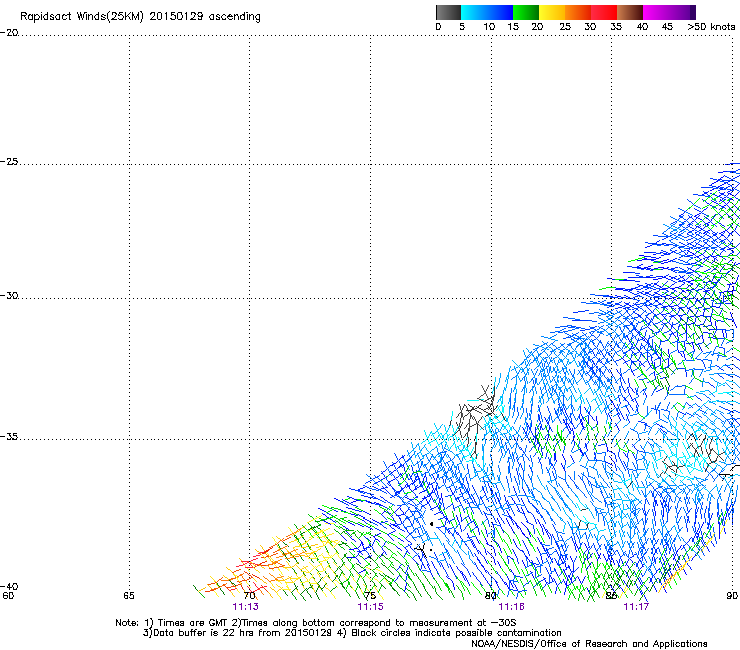Click the '20' label under the color bar
The image size is (740, 650).
pyautogui.click(x=537, y=27)
